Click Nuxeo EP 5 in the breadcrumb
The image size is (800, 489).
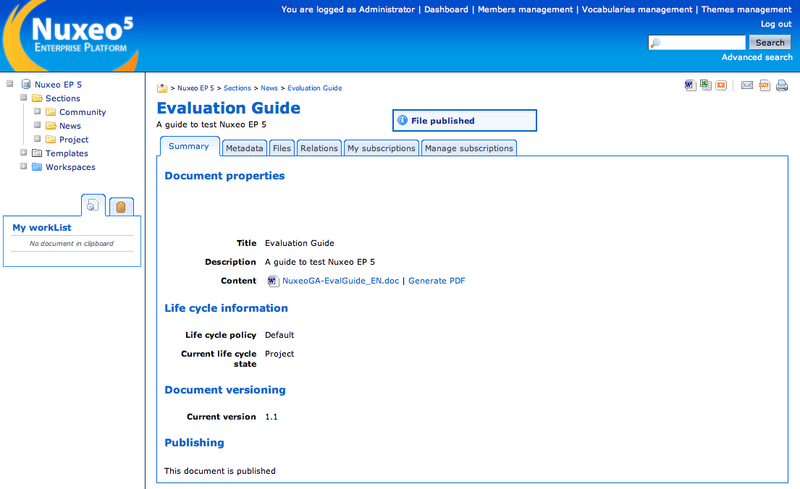196,88
